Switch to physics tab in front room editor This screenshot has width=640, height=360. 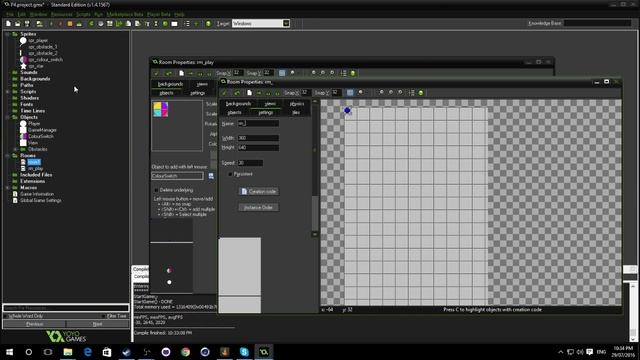(297, 104)
